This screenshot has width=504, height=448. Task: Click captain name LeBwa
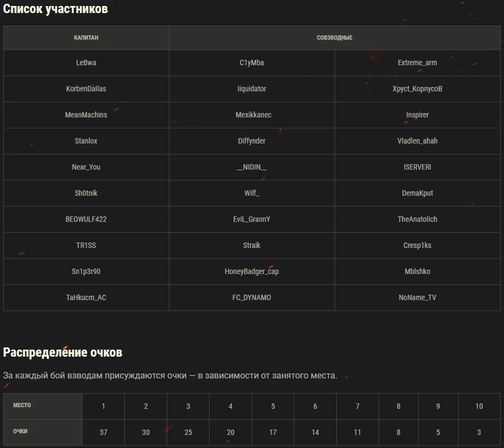pos(86,63)
